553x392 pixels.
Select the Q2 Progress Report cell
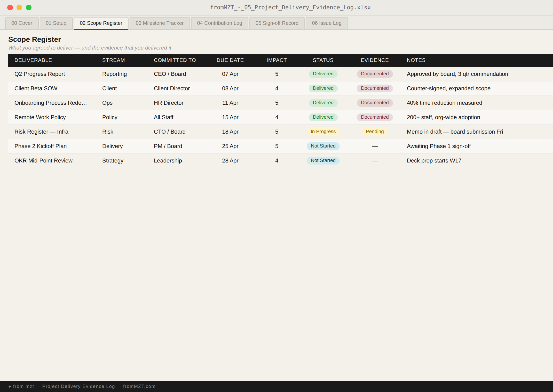(40, 74)
